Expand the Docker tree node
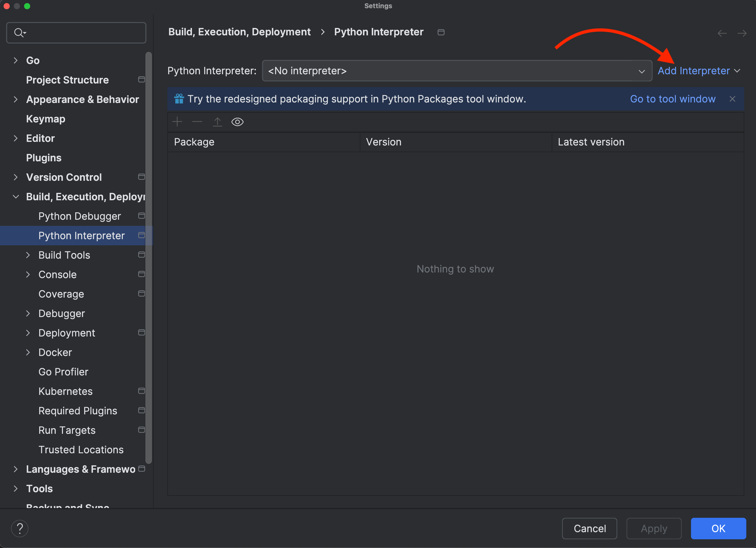 click(28, 352)
